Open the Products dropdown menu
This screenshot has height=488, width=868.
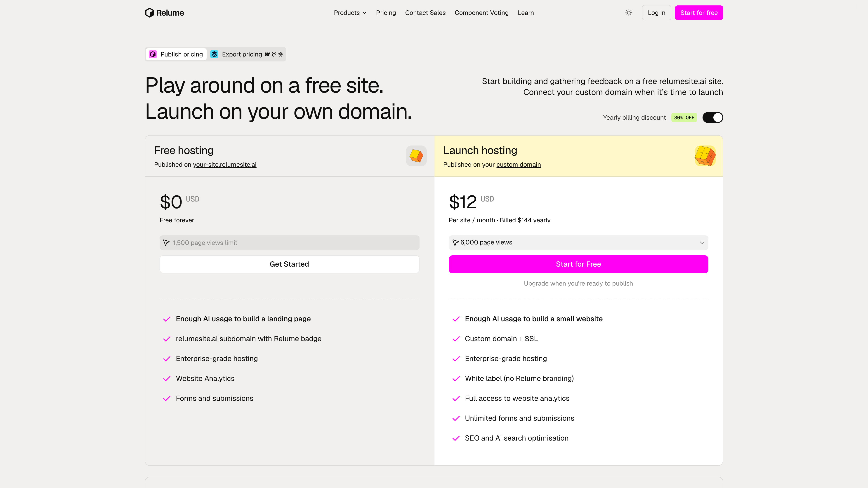coord(350,13)
